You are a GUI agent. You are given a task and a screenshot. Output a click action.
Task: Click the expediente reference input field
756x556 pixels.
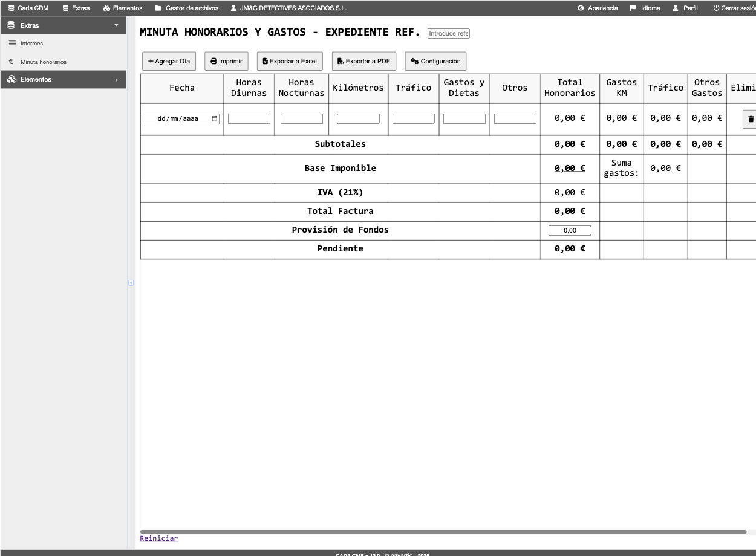pyautogui.click(x=449, y=33)
